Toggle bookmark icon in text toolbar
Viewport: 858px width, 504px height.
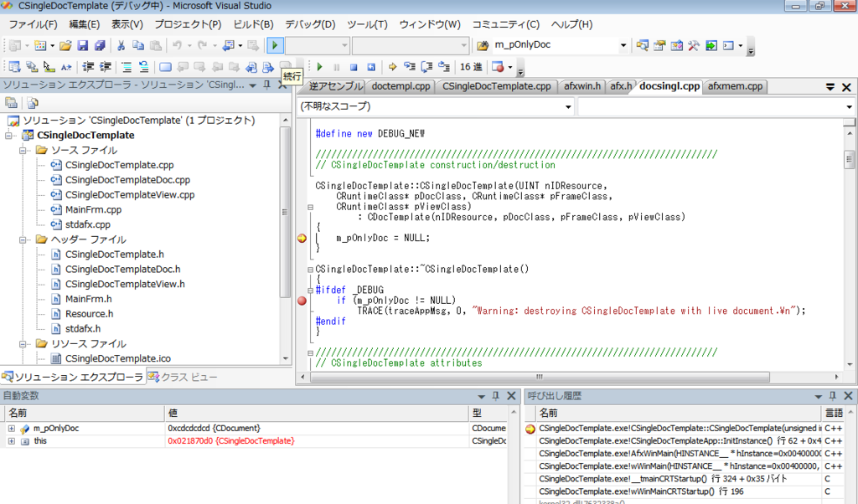click(x=165, y=67)
